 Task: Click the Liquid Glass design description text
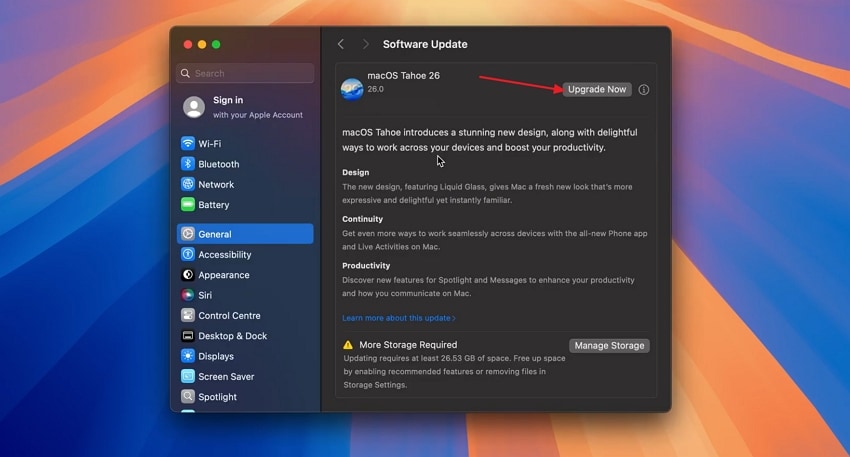click(x=487, y=194)
